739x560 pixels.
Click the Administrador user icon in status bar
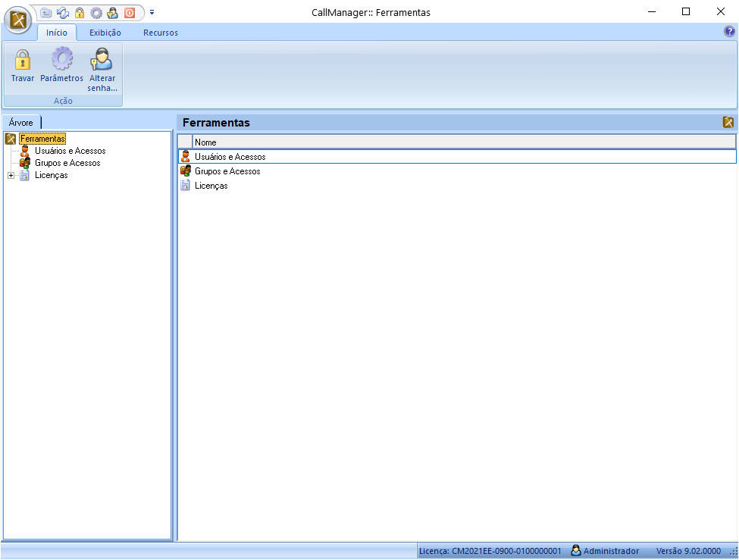coord(576,550)
